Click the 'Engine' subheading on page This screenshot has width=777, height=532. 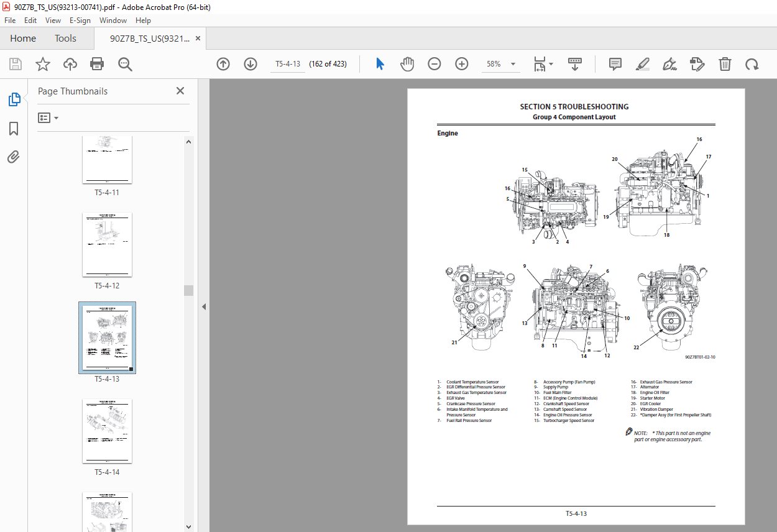point(448,133)
